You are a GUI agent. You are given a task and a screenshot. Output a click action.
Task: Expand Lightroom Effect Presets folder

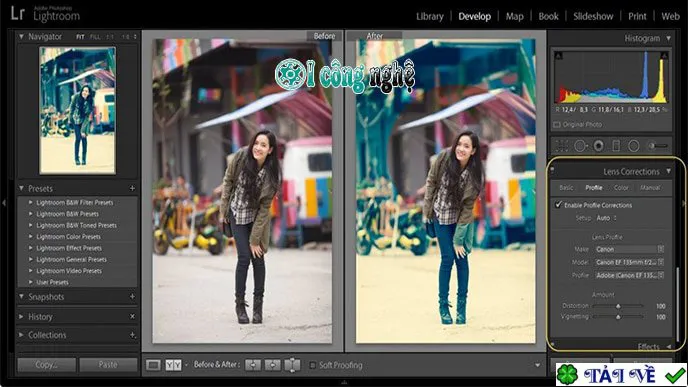[31, 248]
